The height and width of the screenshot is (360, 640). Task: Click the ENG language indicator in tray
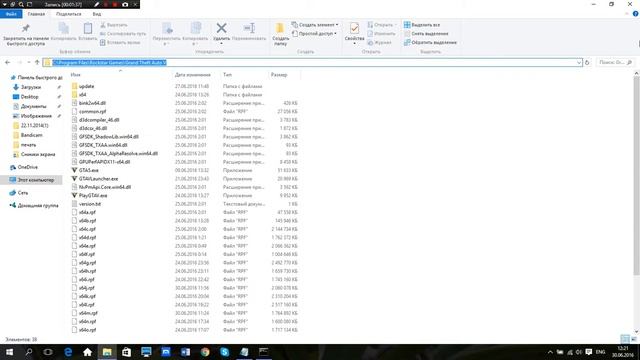click(600, 352)
